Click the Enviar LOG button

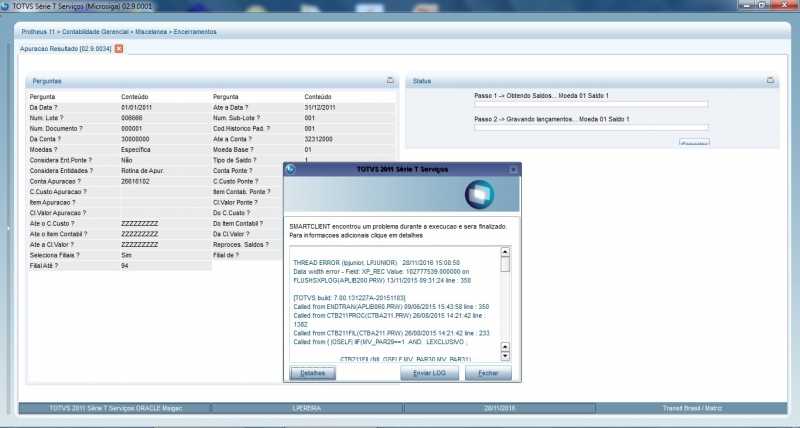(429, 373)
